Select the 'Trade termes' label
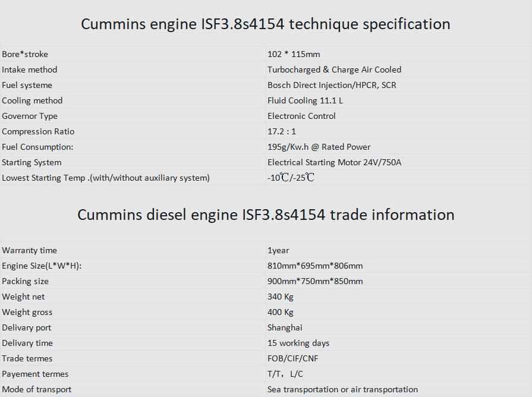532x397 pixels. (x=27, y=358)
